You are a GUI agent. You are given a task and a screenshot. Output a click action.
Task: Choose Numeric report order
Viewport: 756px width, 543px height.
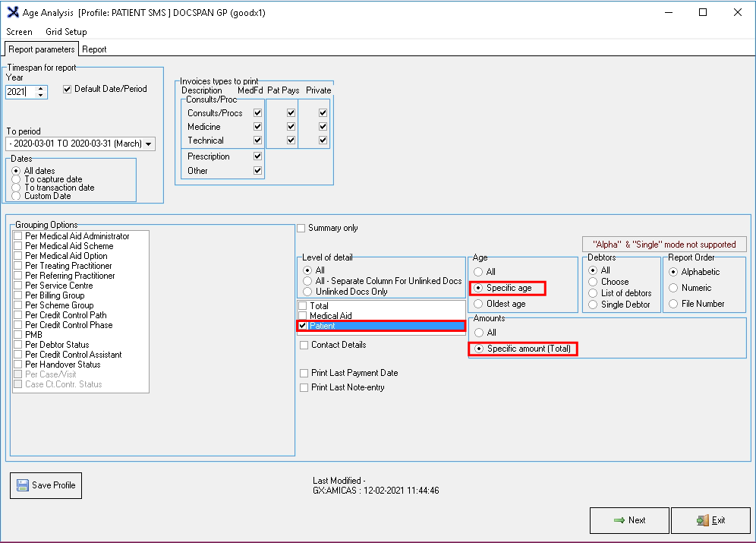(673, 288)
